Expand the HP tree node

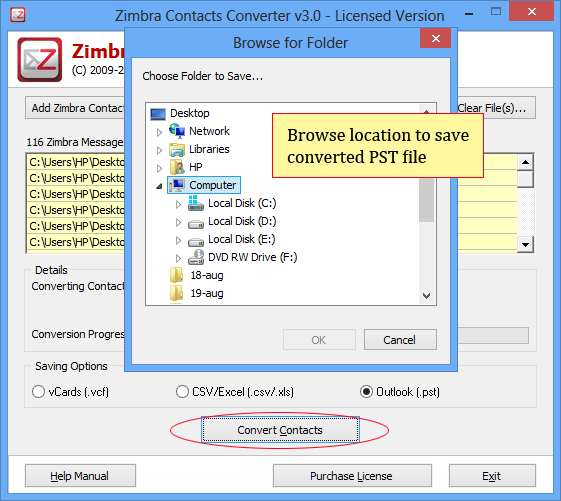coord(159,168)
